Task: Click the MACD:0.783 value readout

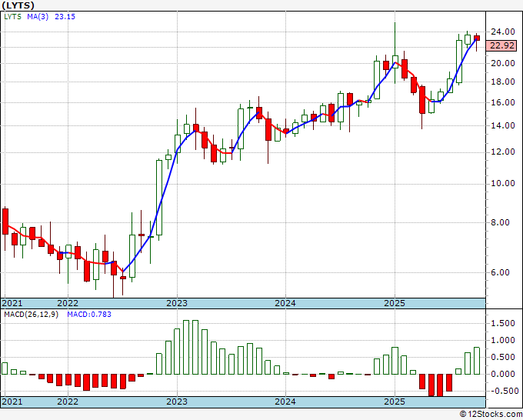Action: pyautogui.click(x=89, y=315)
